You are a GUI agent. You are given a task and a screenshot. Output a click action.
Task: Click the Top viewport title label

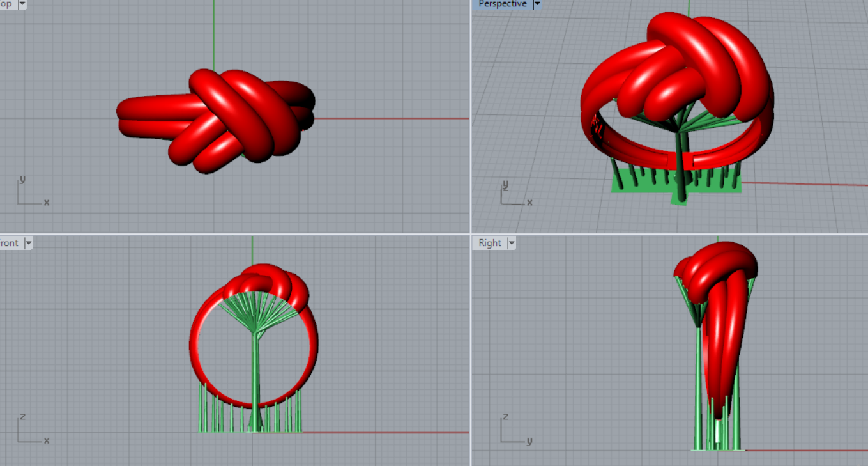[6, 4]
